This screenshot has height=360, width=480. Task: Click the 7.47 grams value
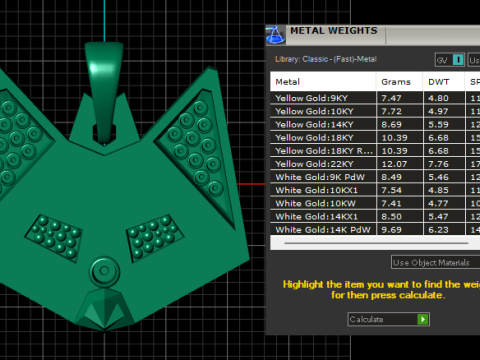[391, 98]
